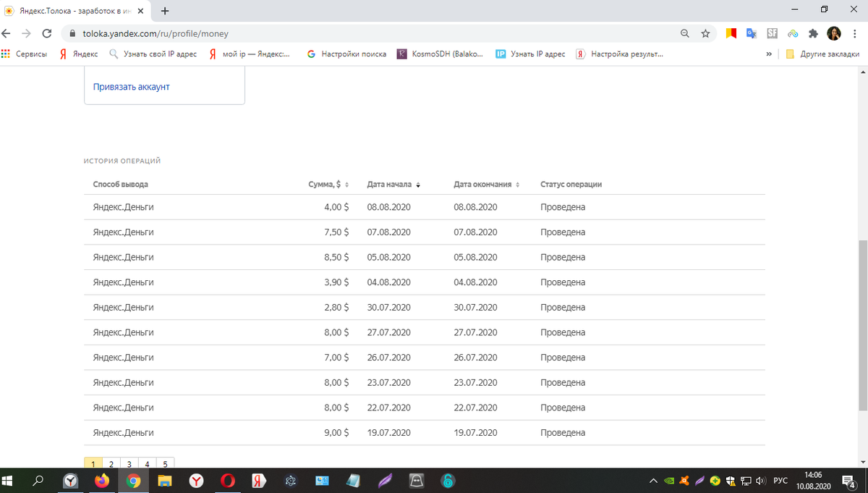Close the Яндекс.Толока tab
Screen dimensions: 868x493
click(x=140, y=11)
